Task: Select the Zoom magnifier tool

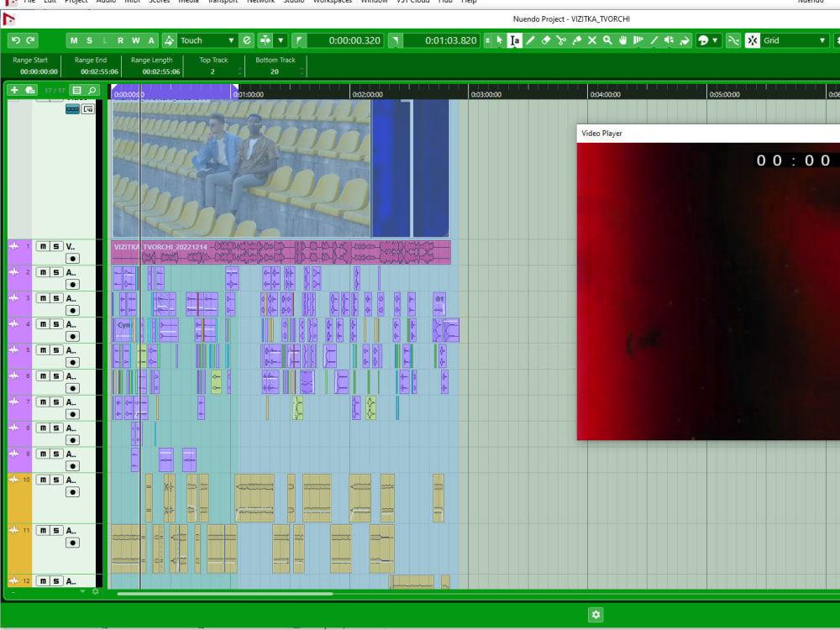Action: point(607,40)
